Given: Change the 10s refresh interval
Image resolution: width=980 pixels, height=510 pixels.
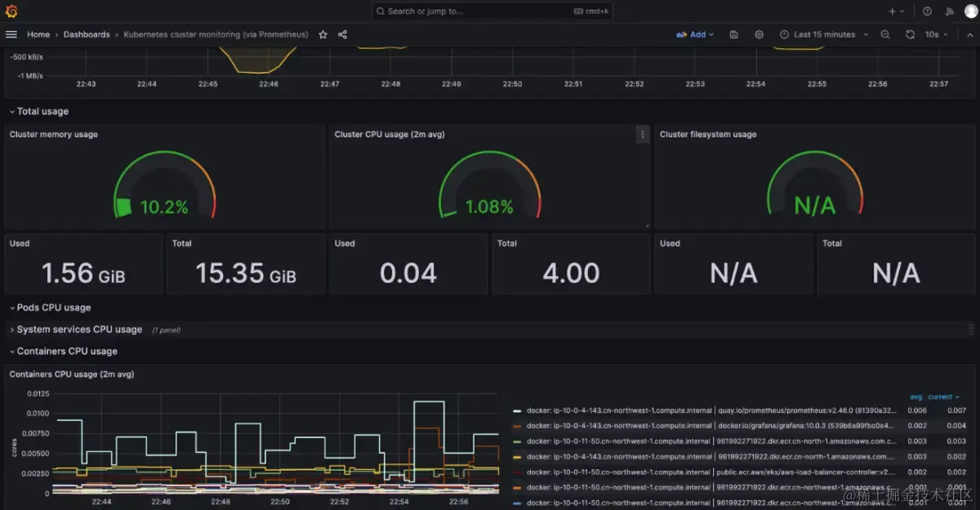Looking at the screenshot, I should [936, 34].
